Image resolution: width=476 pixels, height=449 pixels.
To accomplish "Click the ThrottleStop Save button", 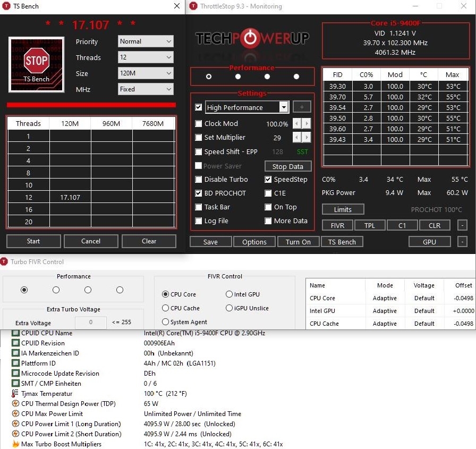I will click(x=211, y=242).
